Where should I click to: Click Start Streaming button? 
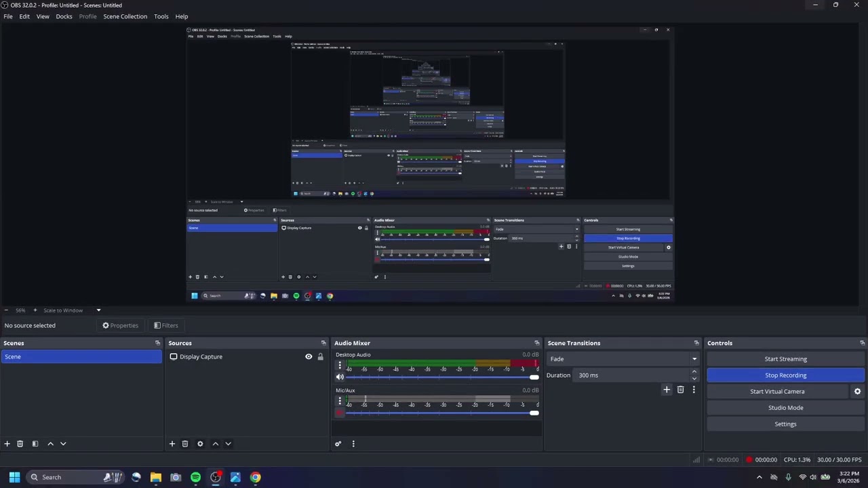coord(785,359)
